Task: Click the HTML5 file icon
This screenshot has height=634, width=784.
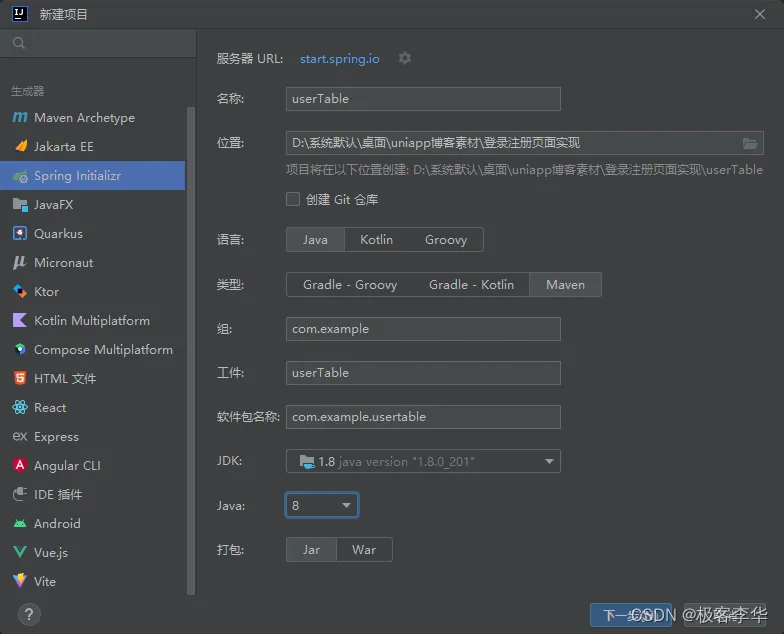Action: [20, 378]
